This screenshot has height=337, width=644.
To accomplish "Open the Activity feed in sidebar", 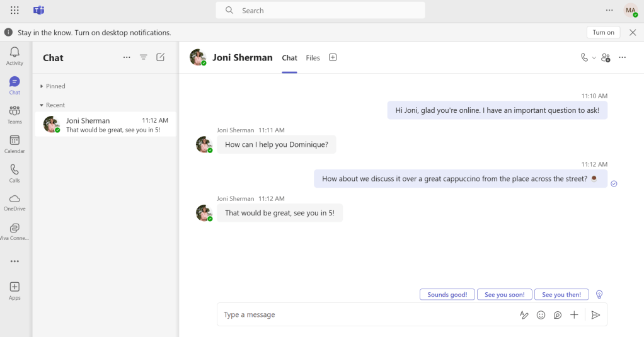I will click(14, 55).
